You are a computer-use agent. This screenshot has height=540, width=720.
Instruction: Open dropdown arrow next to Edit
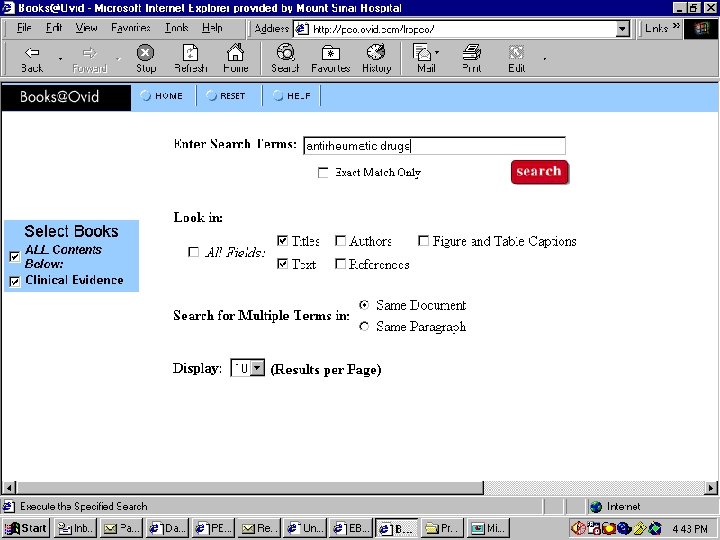pyautogui.click(x=545, y=59)
